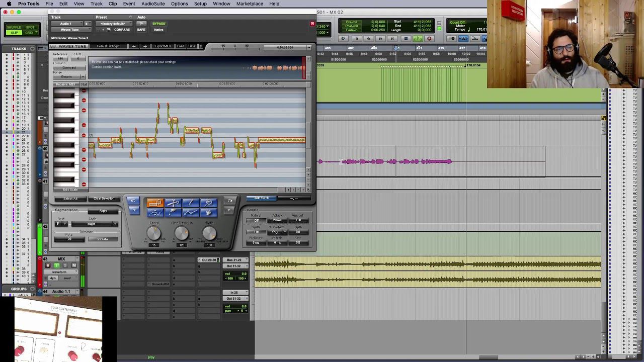Image resolution: width=644 pixels, height=362 pixels.
Task: Click the Redo arrow in Waves Tune
Action: [230, 201]
